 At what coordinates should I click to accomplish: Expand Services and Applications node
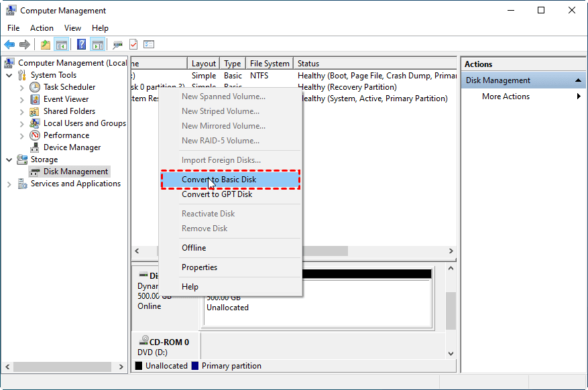(9, 184)
